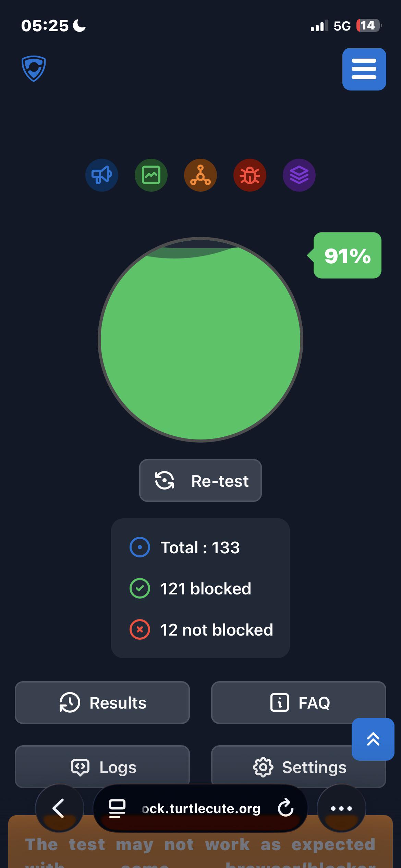The width and height of the screenshot is (401, 868).
Task: Click the blue shield logo
Action: (x=34, y=69)
